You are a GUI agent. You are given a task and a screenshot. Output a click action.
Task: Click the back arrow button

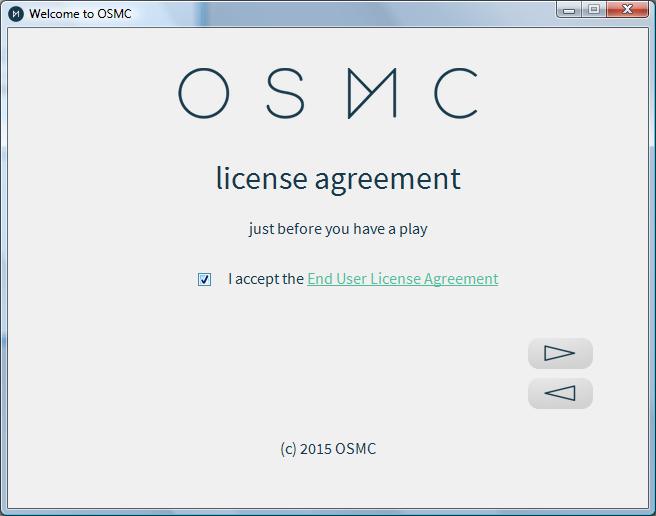pyautogui.click(x=560, y=393)
